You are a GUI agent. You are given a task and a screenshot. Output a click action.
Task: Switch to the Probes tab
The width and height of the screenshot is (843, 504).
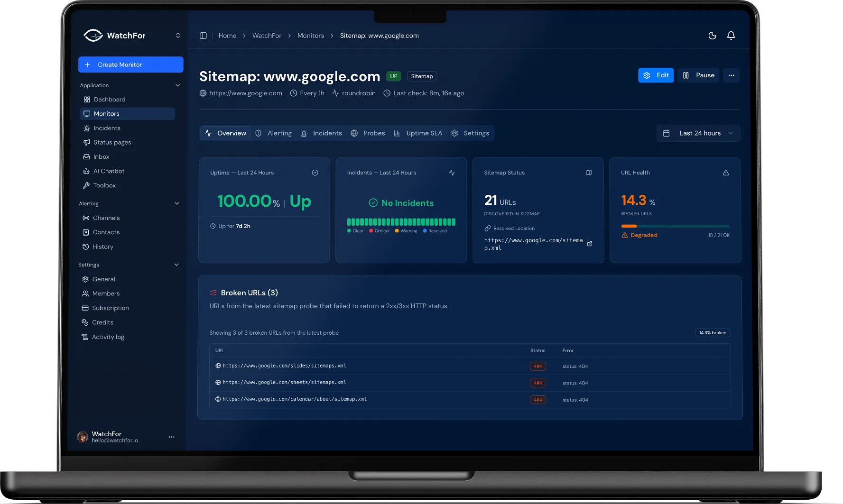(x=368, y=133)
